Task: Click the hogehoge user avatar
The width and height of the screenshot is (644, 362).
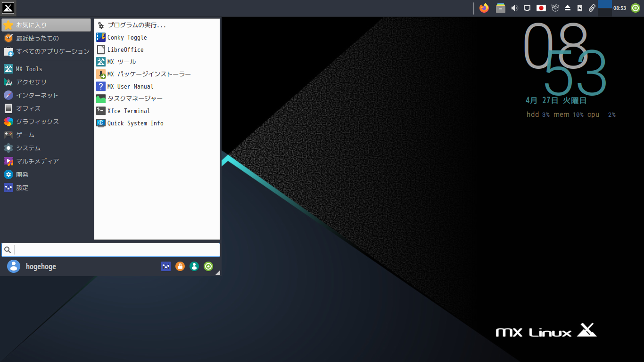Action: 14,266
